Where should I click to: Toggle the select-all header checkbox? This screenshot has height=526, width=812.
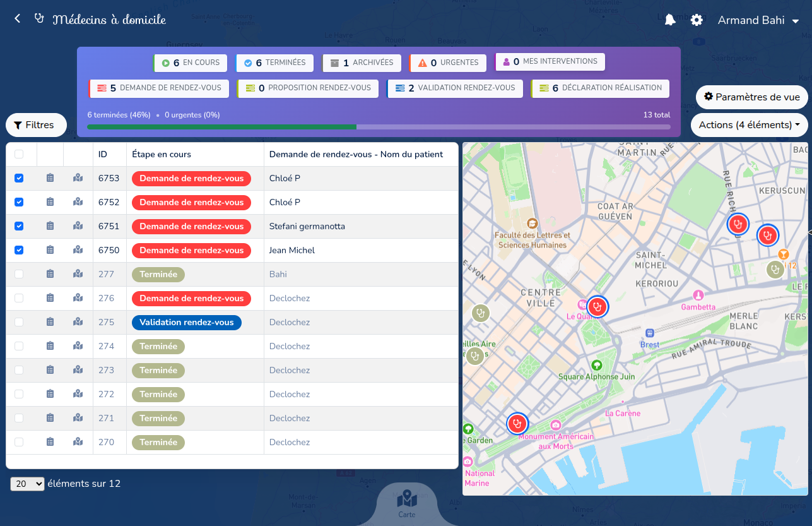pos(19,154)
